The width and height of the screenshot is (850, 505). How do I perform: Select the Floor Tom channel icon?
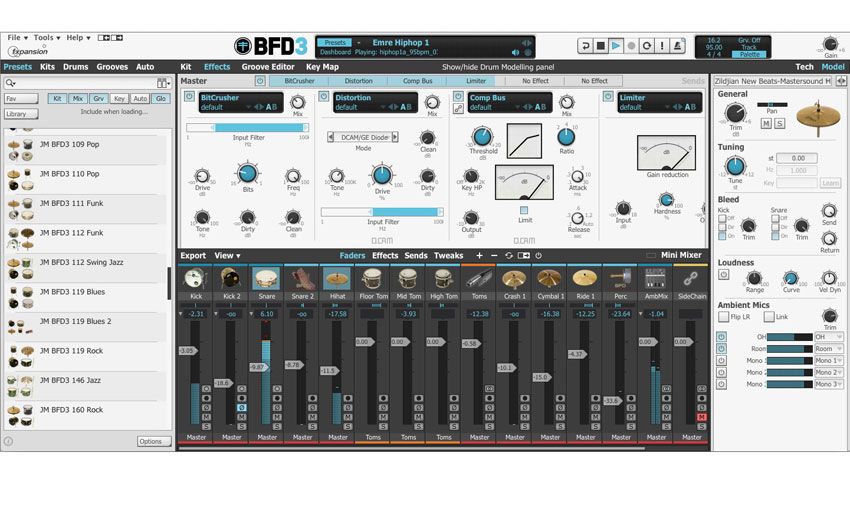click(x=373, y=279)
